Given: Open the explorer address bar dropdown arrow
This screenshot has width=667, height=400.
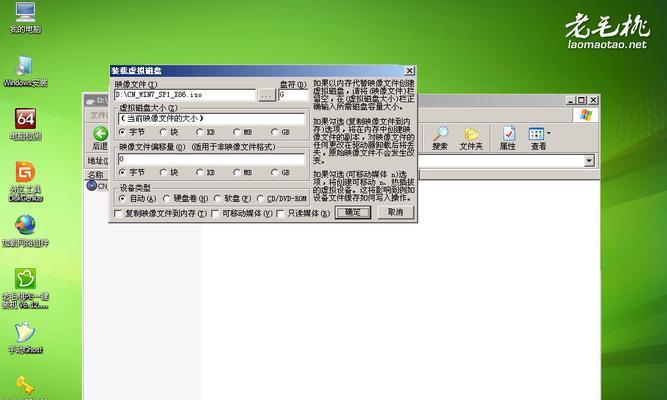Looking at the screenshot, I should click(589, 161).
